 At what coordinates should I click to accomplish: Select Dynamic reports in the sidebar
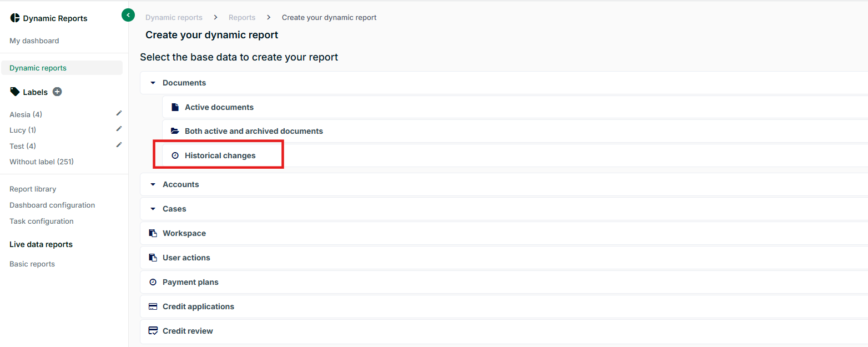38,67
